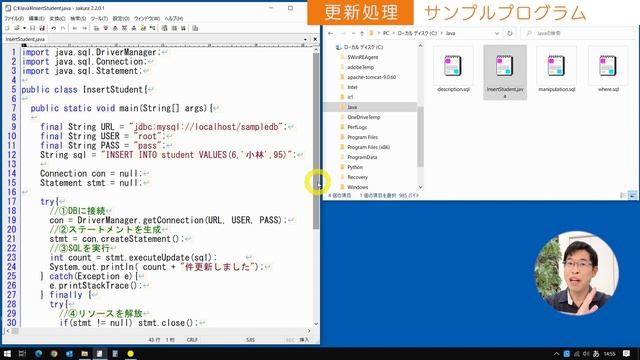Open Microsoft Edge from the taskbar

[38, 353]
